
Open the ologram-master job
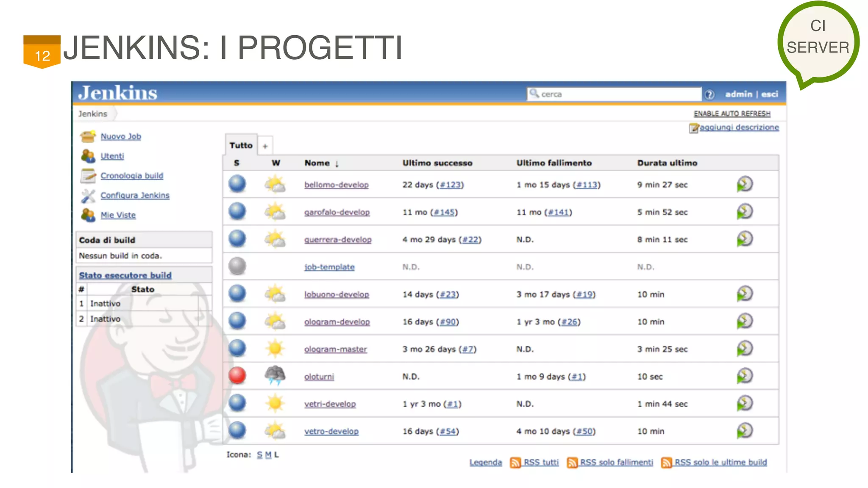click(336, 349)
